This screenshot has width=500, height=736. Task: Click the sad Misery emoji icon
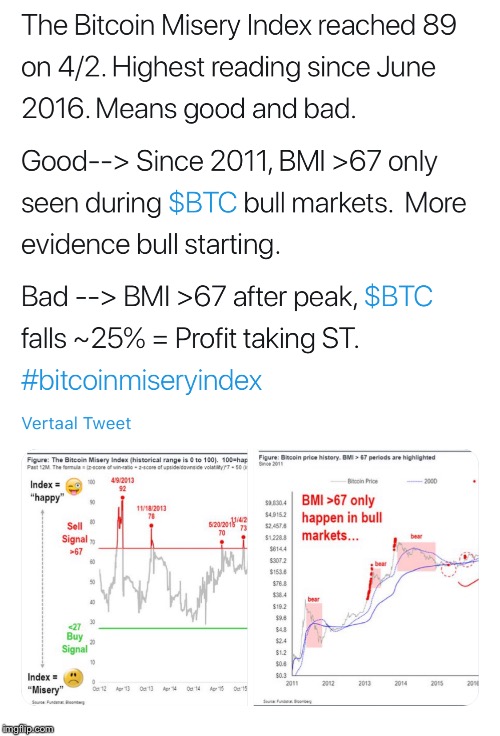[73, 679]
